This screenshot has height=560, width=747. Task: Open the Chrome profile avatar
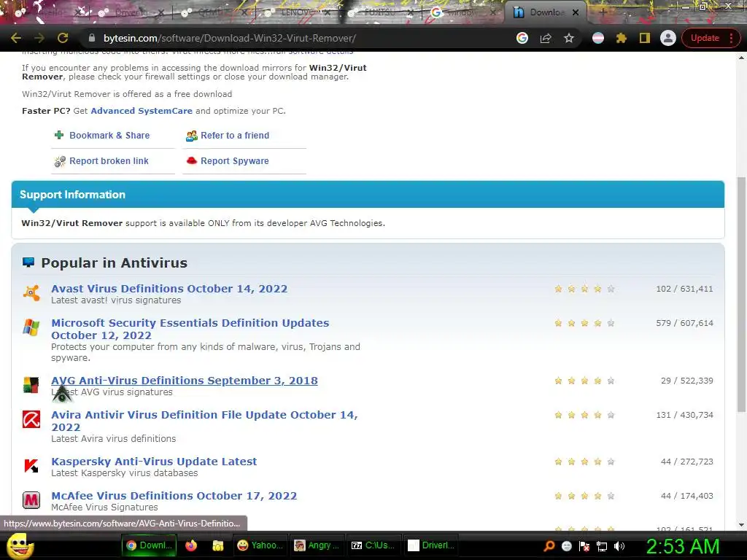[668, 38]
